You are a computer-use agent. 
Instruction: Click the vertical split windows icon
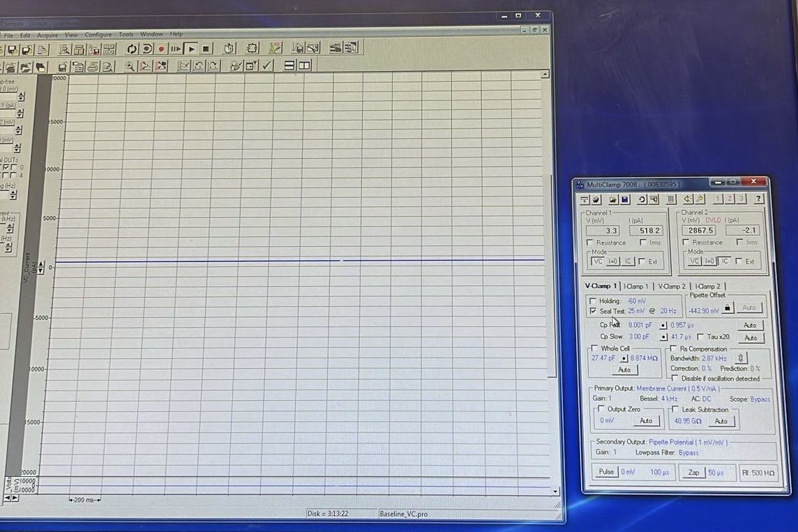click(x=304, y=65)
